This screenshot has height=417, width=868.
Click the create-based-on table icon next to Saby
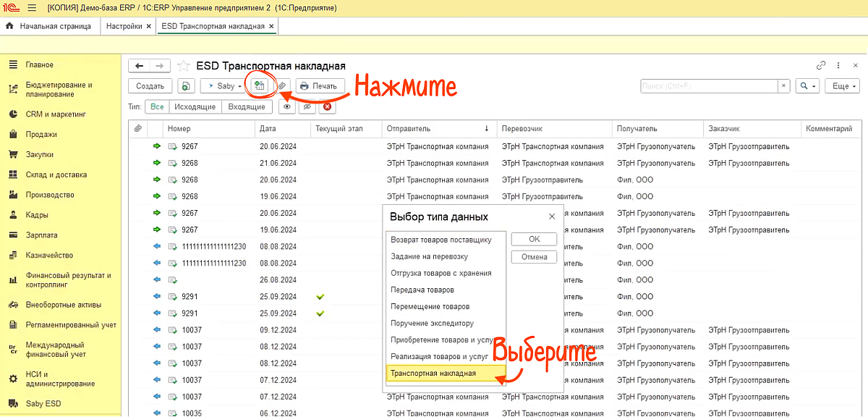pos(259,85)
